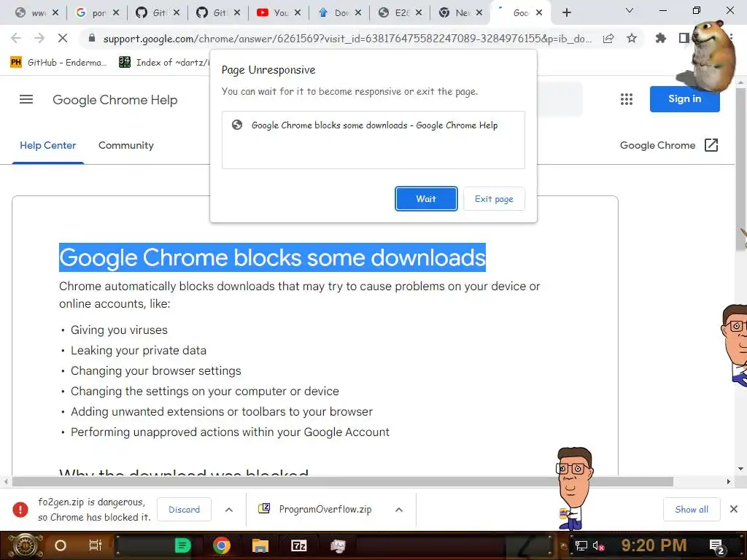Stop loading the page with the X button

(63, 38)
